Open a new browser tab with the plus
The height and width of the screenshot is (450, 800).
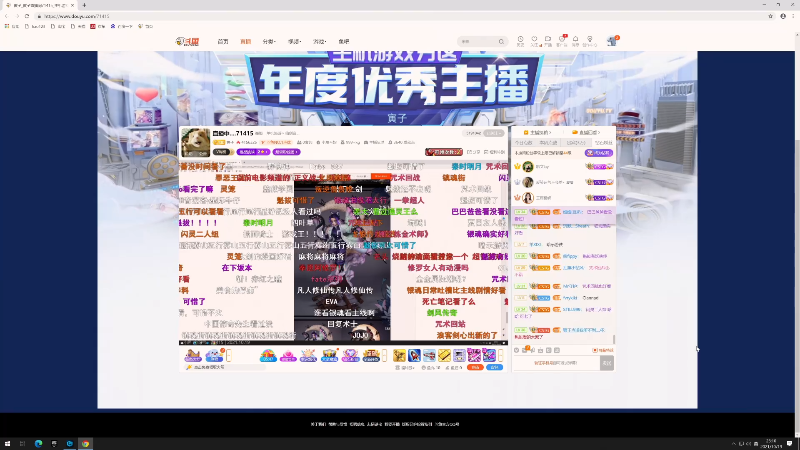[x=84, y=5]
